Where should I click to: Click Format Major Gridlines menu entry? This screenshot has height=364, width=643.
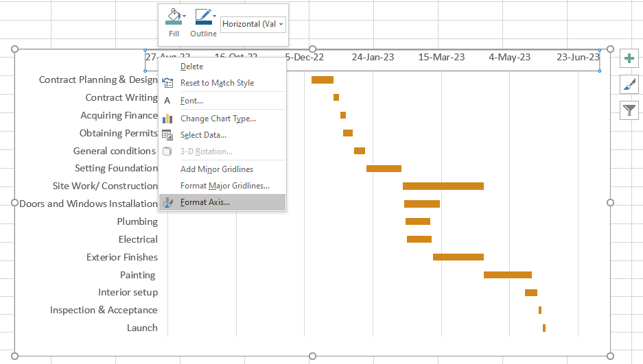(224, 186)
